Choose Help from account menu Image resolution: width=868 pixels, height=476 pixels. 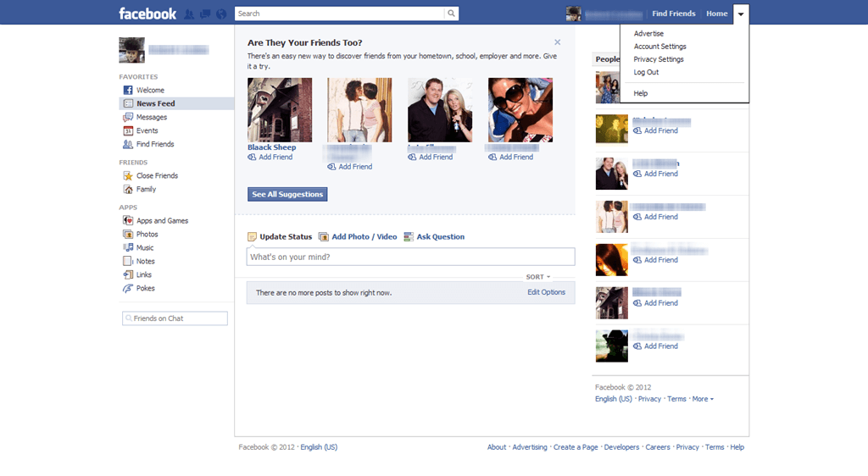641,93
